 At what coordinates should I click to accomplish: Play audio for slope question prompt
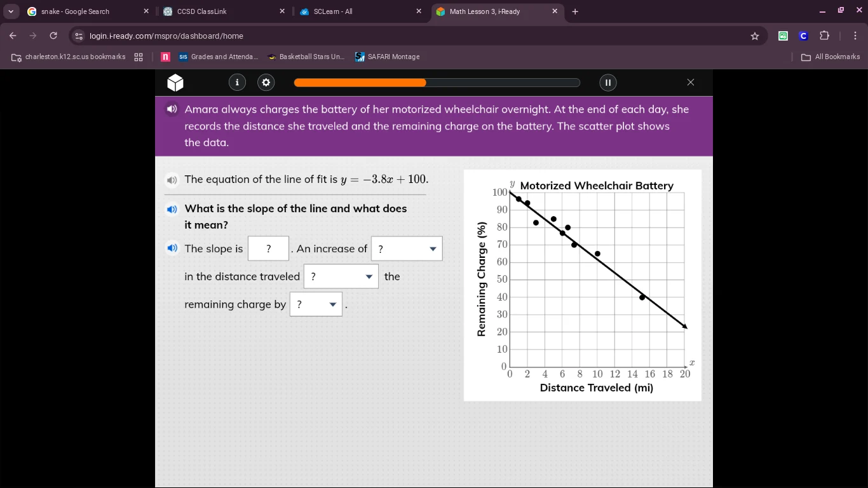click(172, 208)
